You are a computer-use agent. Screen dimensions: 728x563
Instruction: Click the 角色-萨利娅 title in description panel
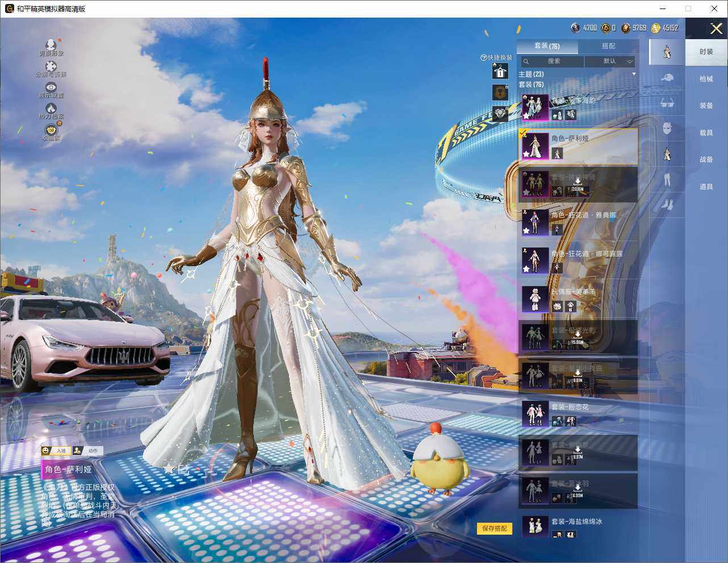[x=68, y=469]
